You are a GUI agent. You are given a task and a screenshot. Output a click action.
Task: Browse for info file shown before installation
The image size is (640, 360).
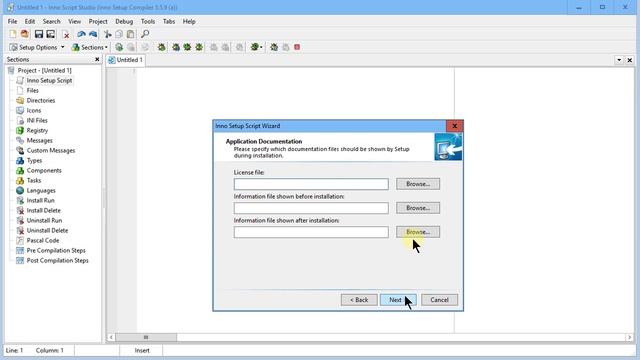coord(418,208)
